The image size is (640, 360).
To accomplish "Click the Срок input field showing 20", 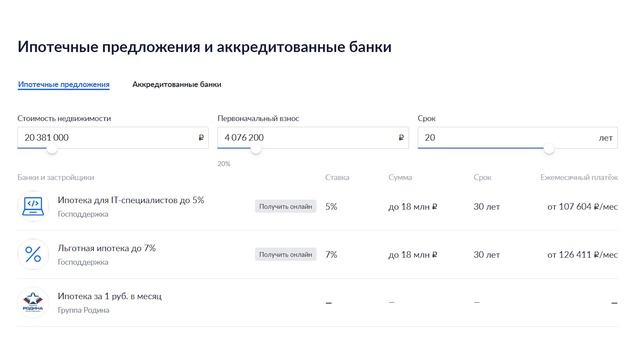I will tap(518, 138).
